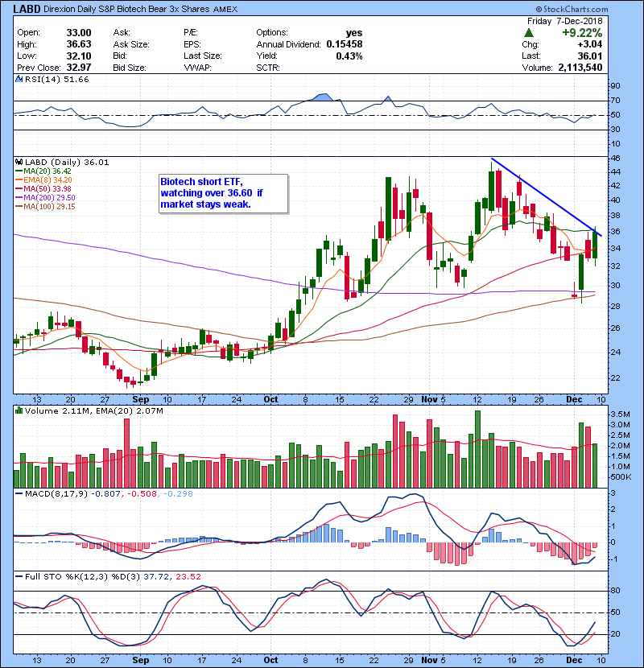
Task: Click the Oct label on the price axis
Action: [270, 400]
